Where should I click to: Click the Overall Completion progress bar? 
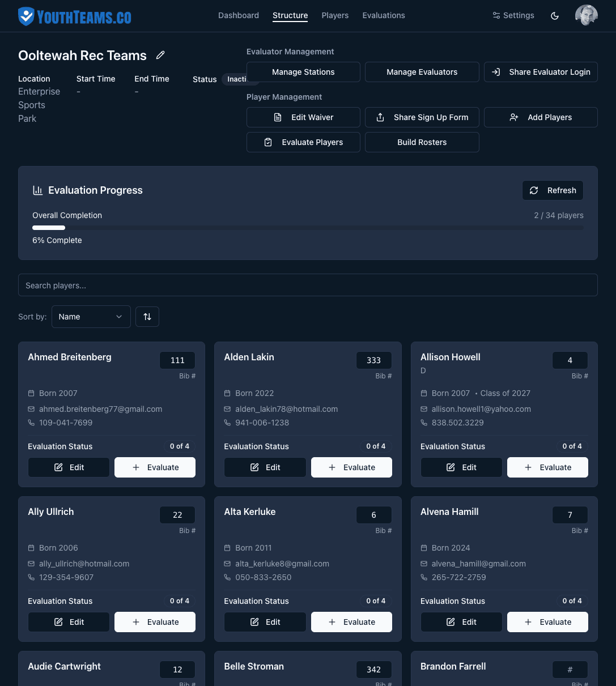(308, 228)
